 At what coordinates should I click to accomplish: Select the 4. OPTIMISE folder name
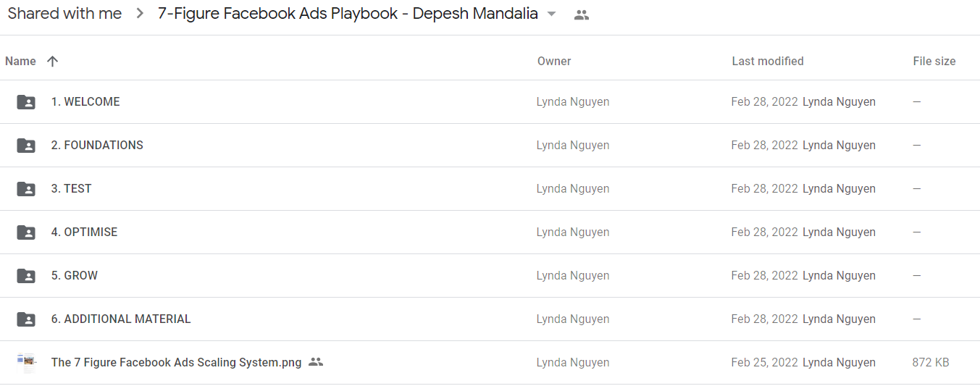[84, 232]
